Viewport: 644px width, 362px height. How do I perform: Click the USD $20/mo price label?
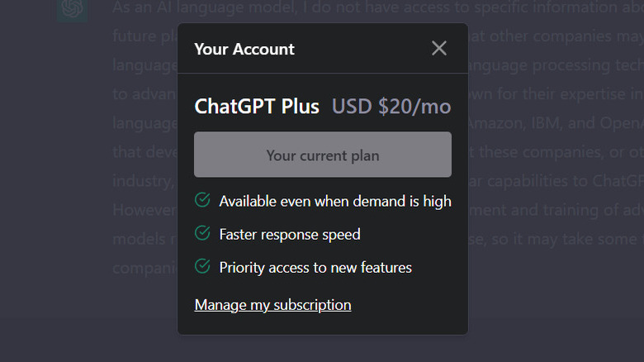click(391, 107)
